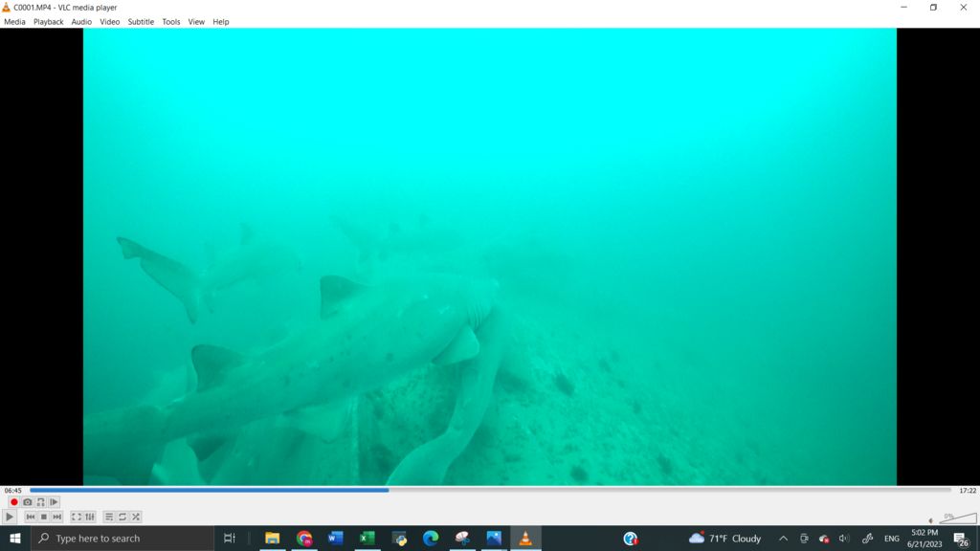
Task: Show the playlist view
Action: click(x=109, y=517)
